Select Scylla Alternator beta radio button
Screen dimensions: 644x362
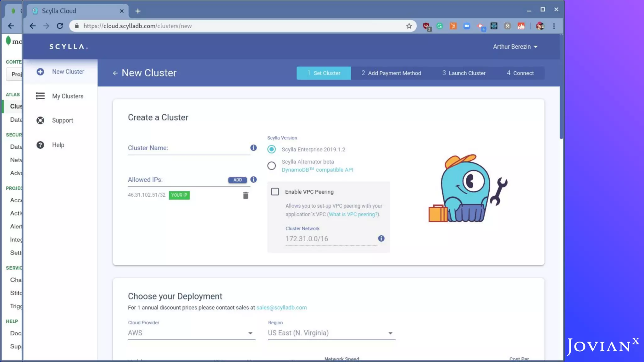[x=272, y=166]
